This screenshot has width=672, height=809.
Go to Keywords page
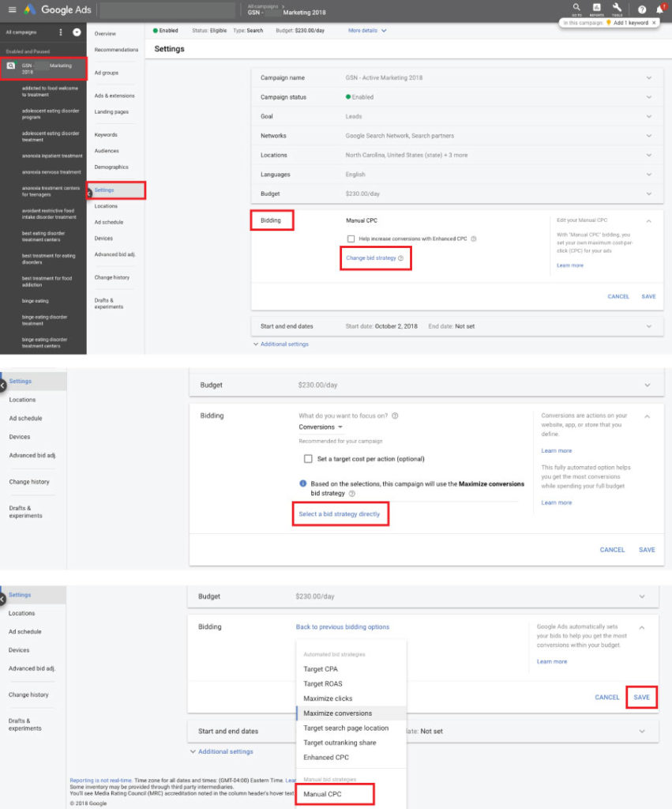click(x=106, y=134)
